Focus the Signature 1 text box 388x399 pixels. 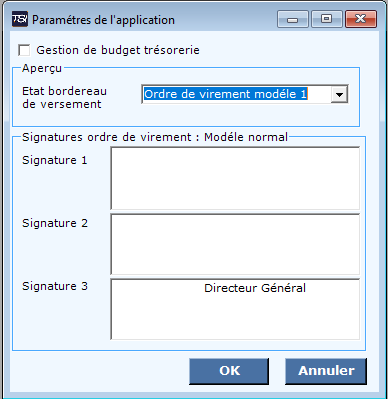pos(235,178)
